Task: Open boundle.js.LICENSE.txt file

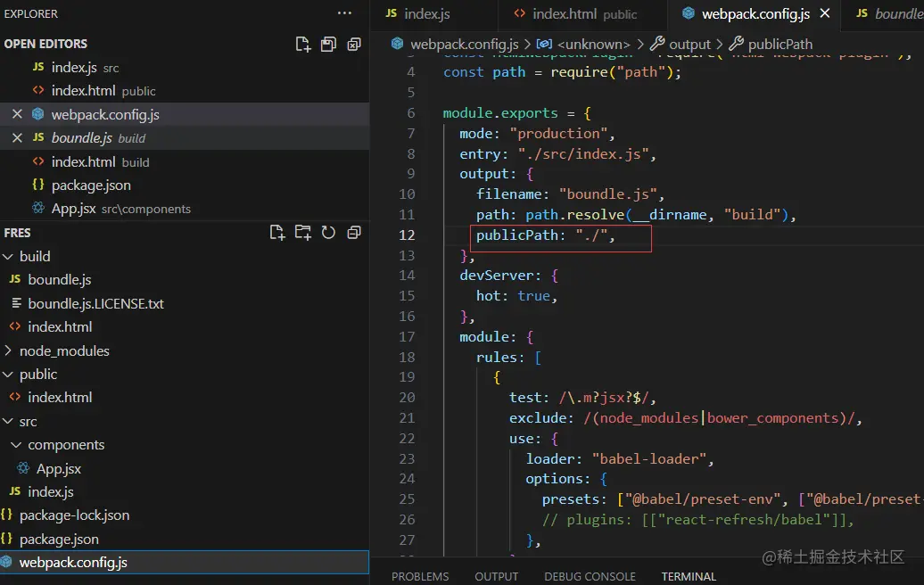Action: (185, 303)
